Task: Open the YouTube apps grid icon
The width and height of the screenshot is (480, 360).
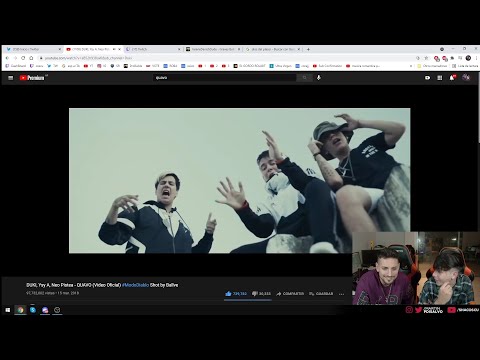Action: 440,78
